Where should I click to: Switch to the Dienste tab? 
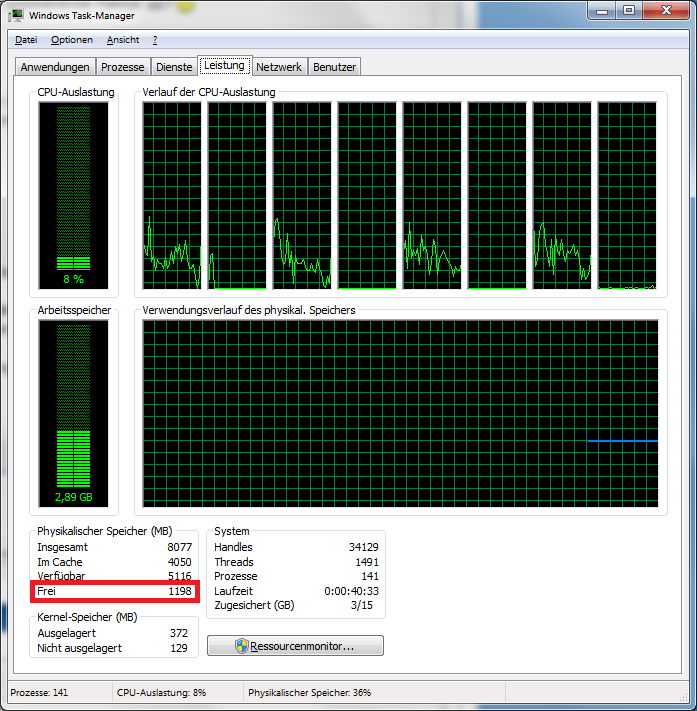point(174,67)
